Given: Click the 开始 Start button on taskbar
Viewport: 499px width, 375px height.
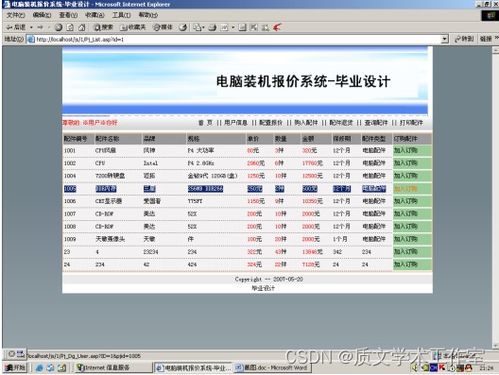Looking at the screenshot, I should [x=16, y=368].
